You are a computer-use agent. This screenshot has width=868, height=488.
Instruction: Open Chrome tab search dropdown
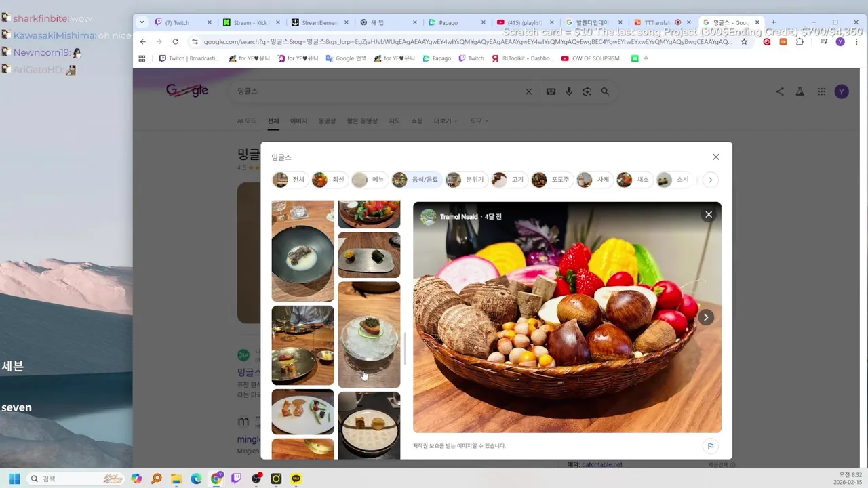[x=142, y=22]
